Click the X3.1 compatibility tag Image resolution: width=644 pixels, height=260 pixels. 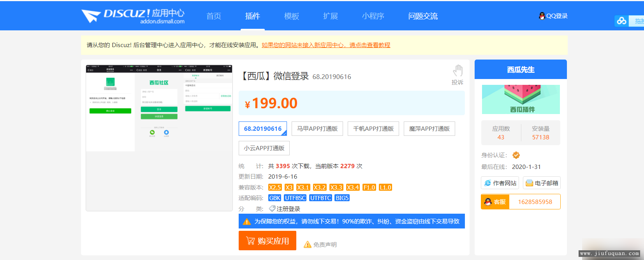click(303, 187)
